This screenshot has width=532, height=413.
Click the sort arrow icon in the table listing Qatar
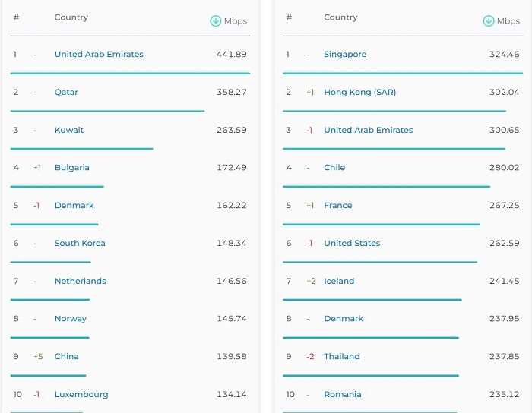click(216, 21)
